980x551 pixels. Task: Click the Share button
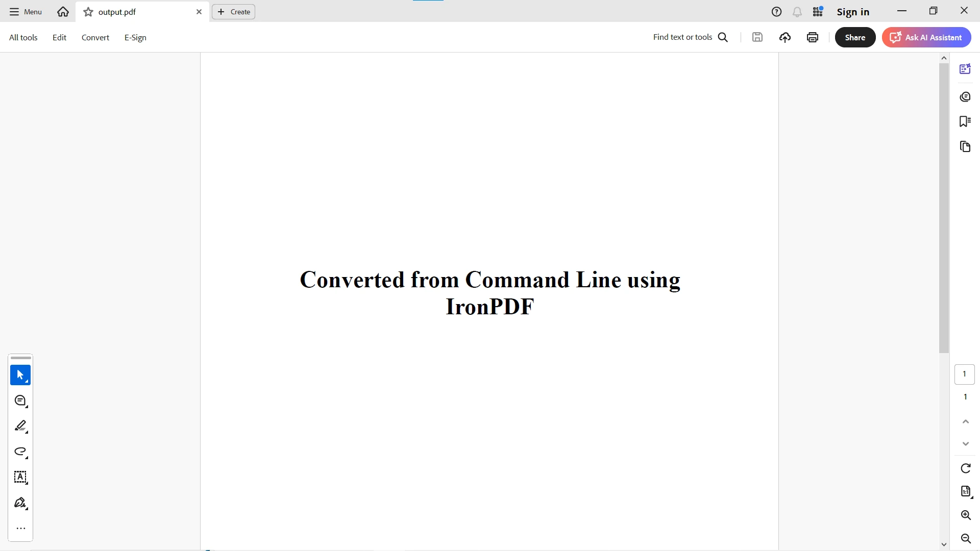855,37
